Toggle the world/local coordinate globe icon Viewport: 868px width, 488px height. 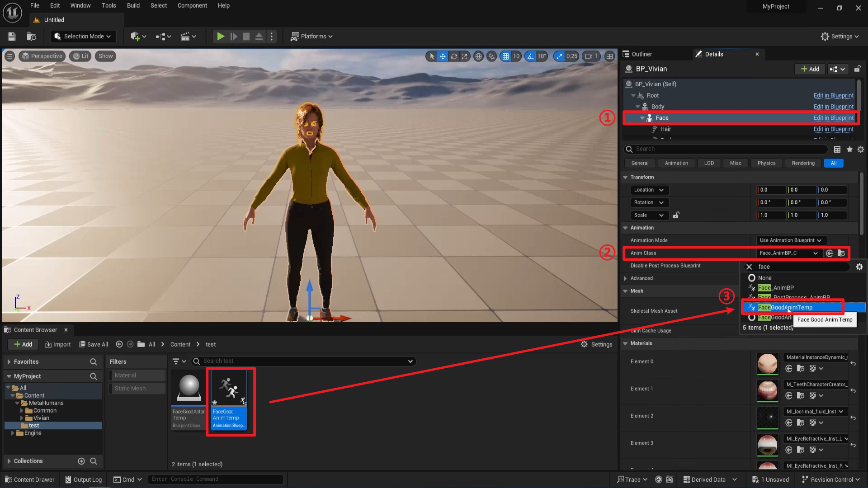tap(478, 56)
